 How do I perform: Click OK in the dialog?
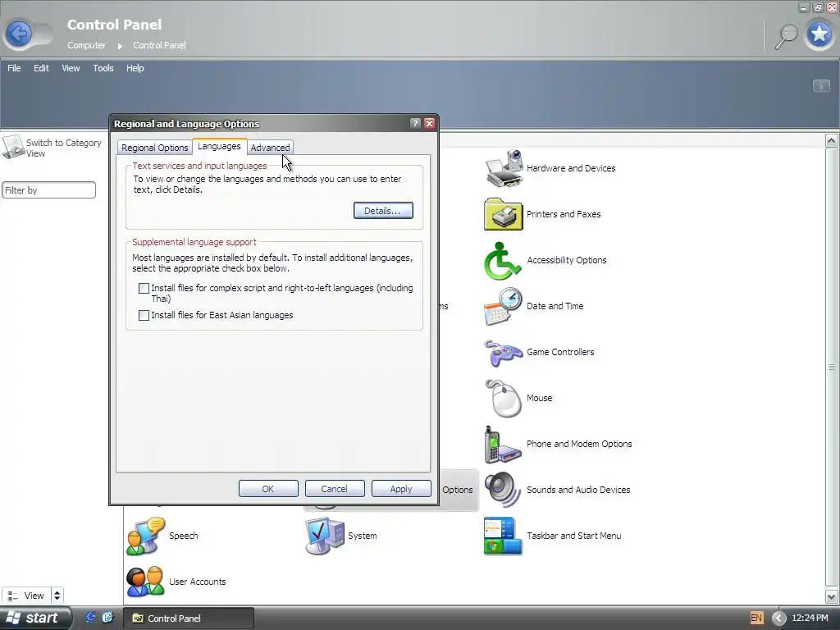coord(268,489)
